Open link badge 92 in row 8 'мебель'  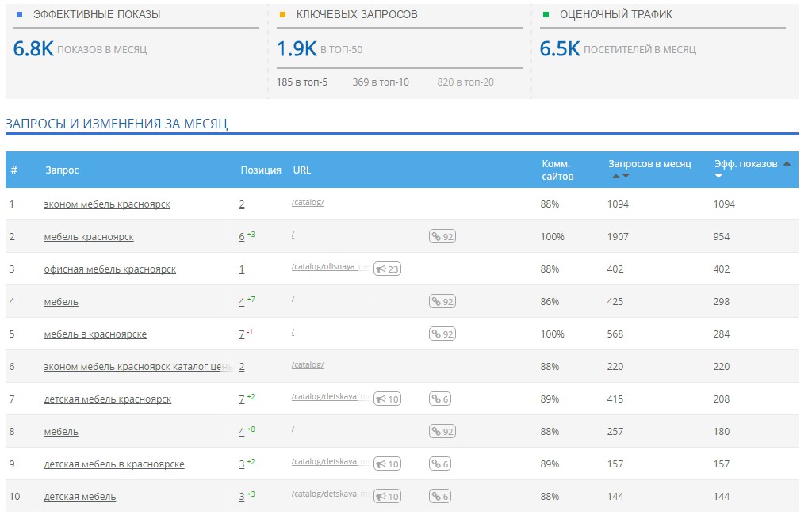(442, 432)
